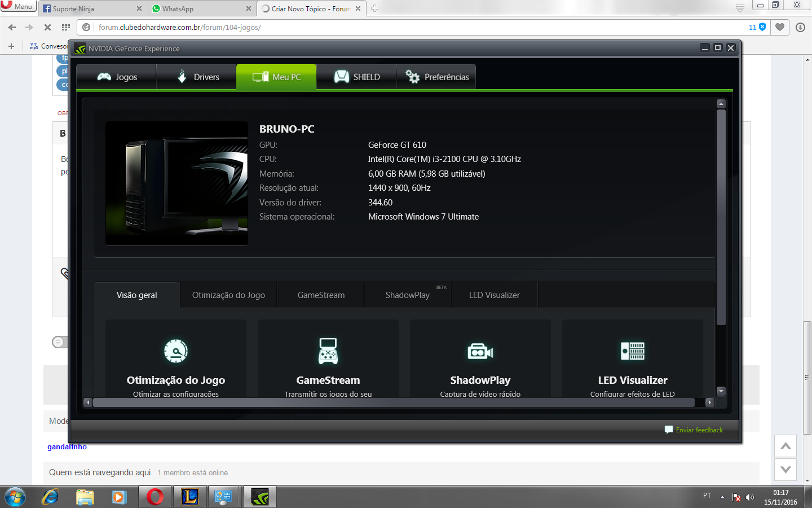Stop page loading with the X button
This screenshot has width=812, height=508.
pyautogui.click(x=47, y=27)
